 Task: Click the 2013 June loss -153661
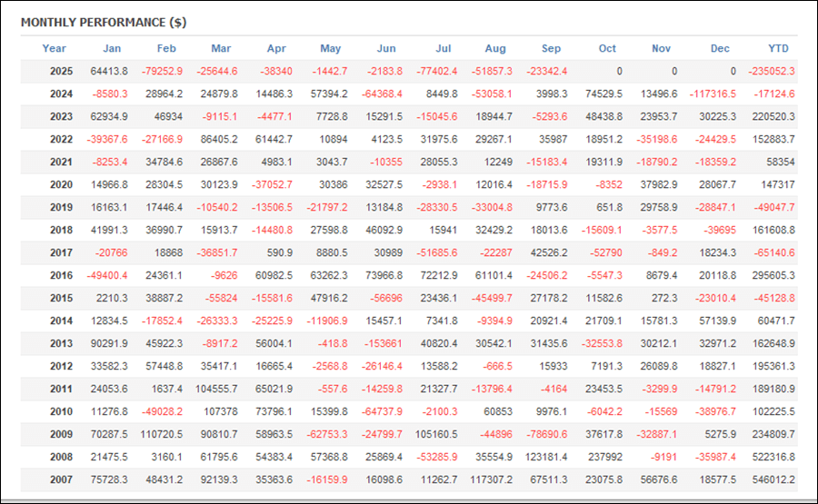pos(382,343)
